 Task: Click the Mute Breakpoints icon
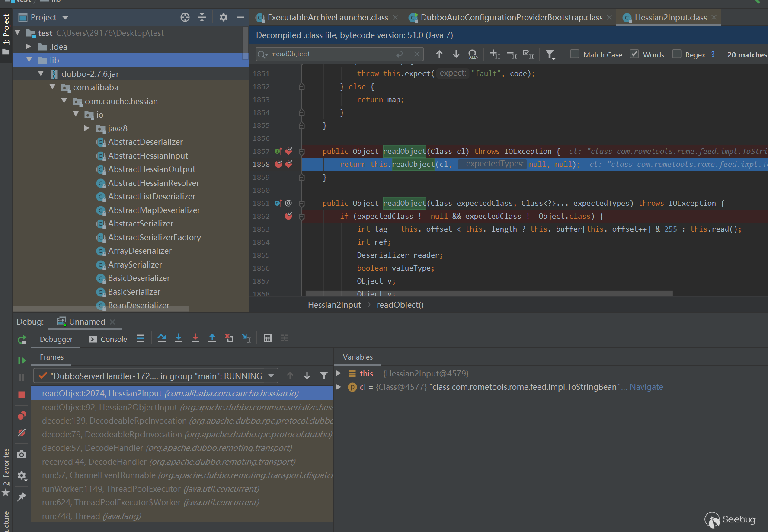tap(22, 433)
